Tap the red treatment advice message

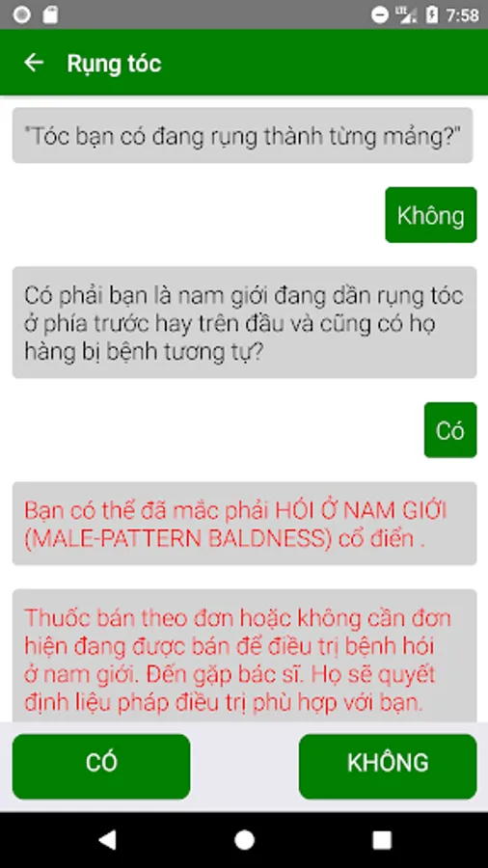tap(244, 656)
